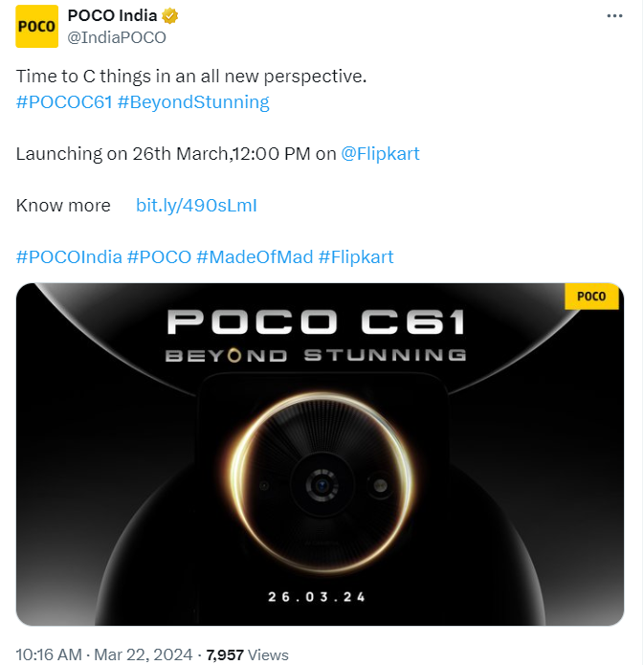Open the #POCOIndia hashtag
This screenshot has width=644, height=665.
coord(69,256)
